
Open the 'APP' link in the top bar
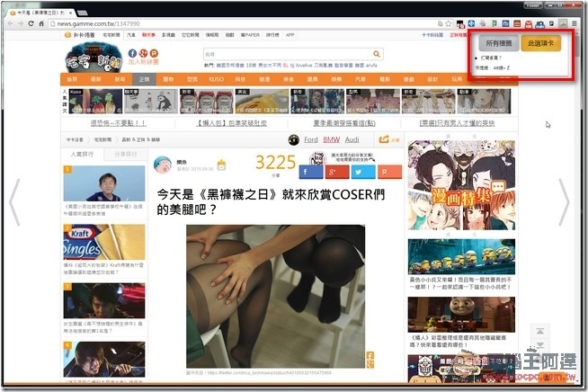290,35
